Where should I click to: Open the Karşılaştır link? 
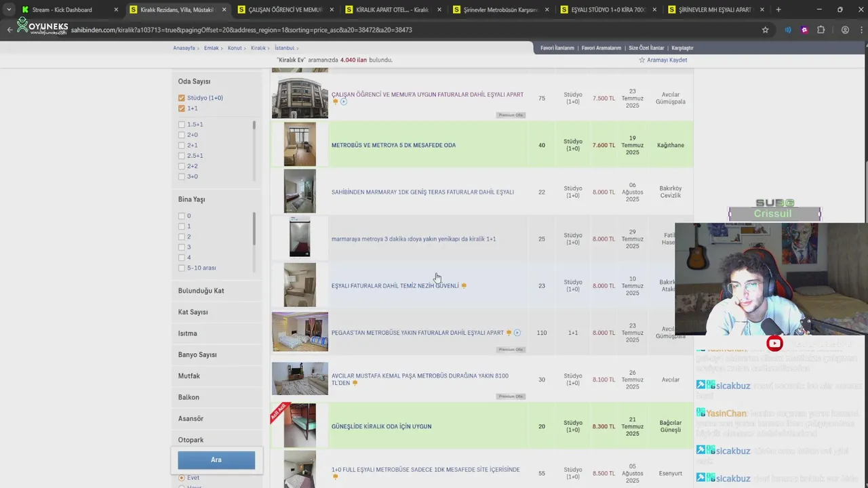pos(682,48)
